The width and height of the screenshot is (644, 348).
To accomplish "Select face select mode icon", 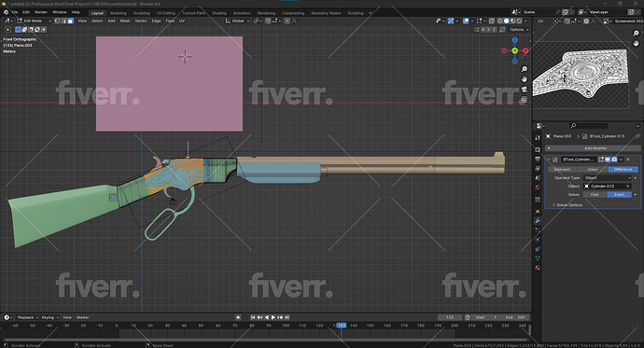I will point(71,21).
